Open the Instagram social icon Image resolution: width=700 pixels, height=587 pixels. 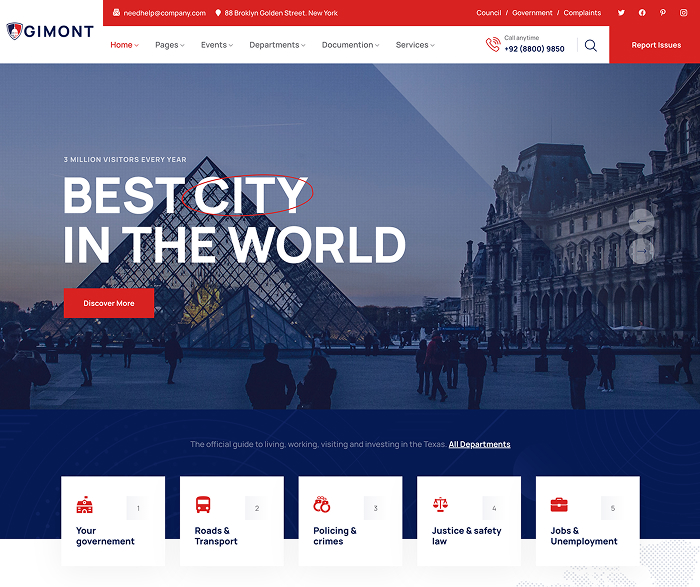683,12
